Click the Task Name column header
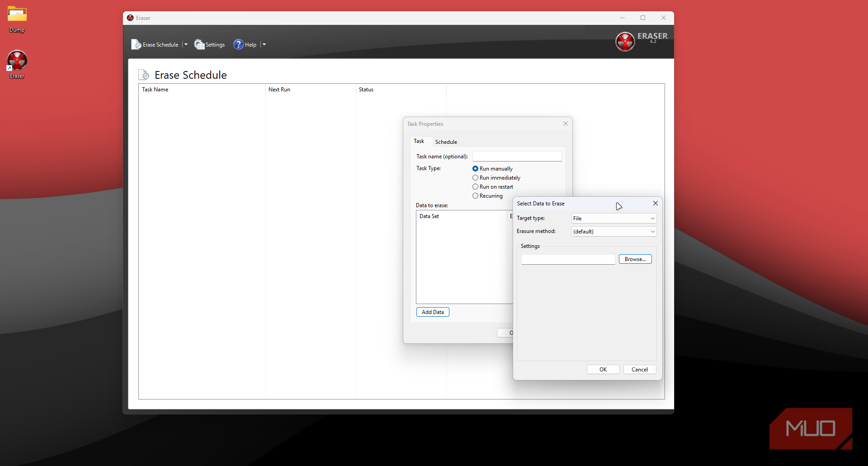868x466 pixels. [x=202, y=90]
